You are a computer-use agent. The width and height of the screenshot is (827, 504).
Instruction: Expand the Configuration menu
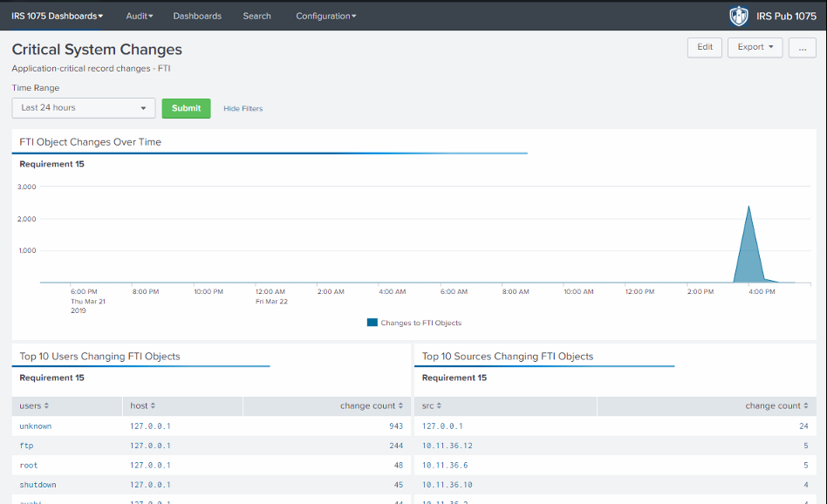326,16
